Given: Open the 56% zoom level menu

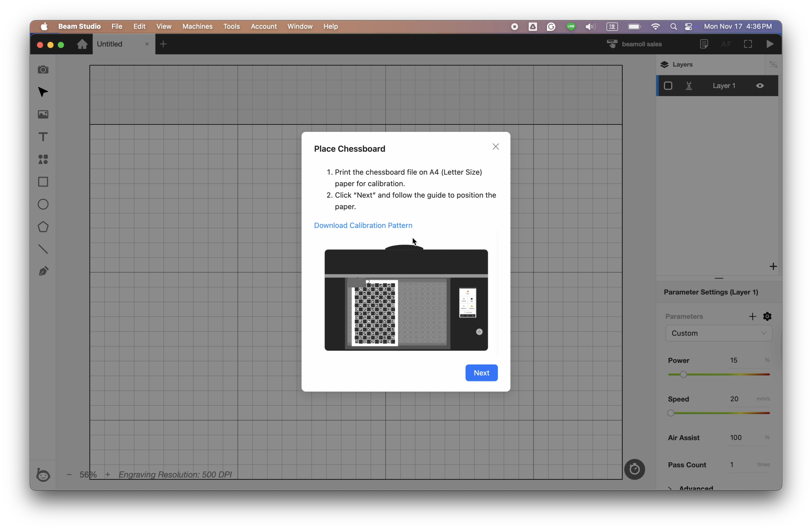Looking at the screenshot, I should (88, 474).
